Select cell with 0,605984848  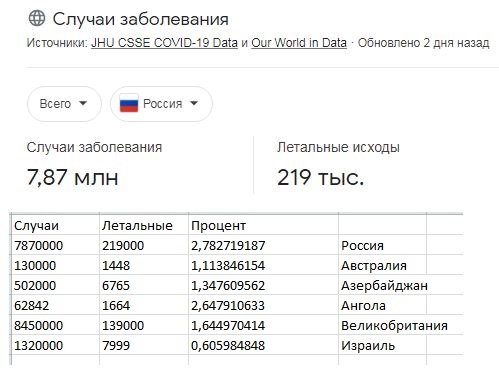(x=263, y=345)
